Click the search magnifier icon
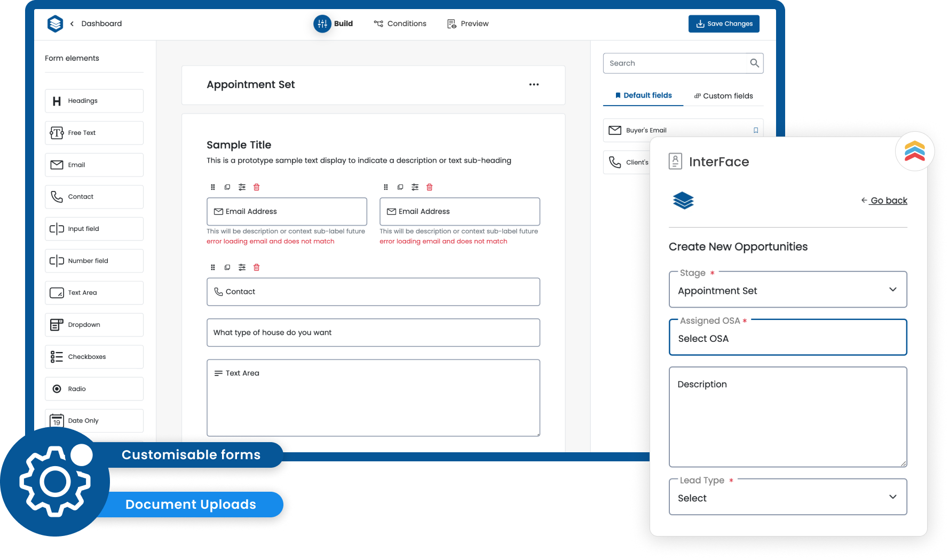Viewport: 949px width, 560px height. (754, 63)
